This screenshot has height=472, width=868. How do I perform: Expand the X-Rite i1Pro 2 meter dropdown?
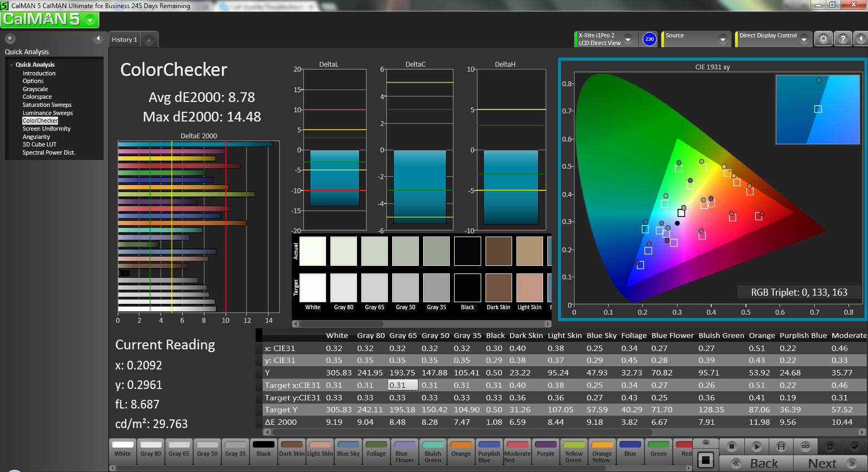(x=628, y=39)
